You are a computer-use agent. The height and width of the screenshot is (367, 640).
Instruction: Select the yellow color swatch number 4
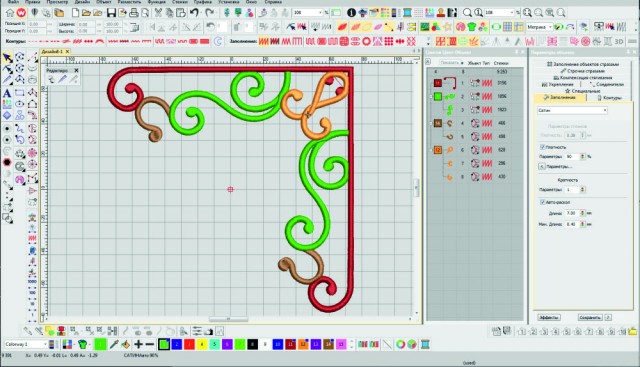click(x=202, y=345)
